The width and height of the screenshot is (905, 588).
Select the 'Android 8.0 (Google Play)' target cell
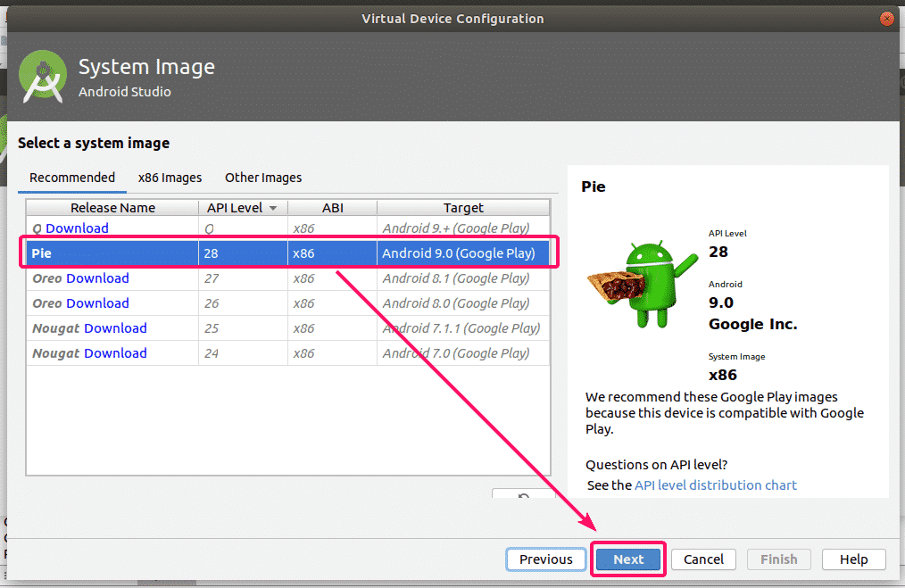(463, 303)
